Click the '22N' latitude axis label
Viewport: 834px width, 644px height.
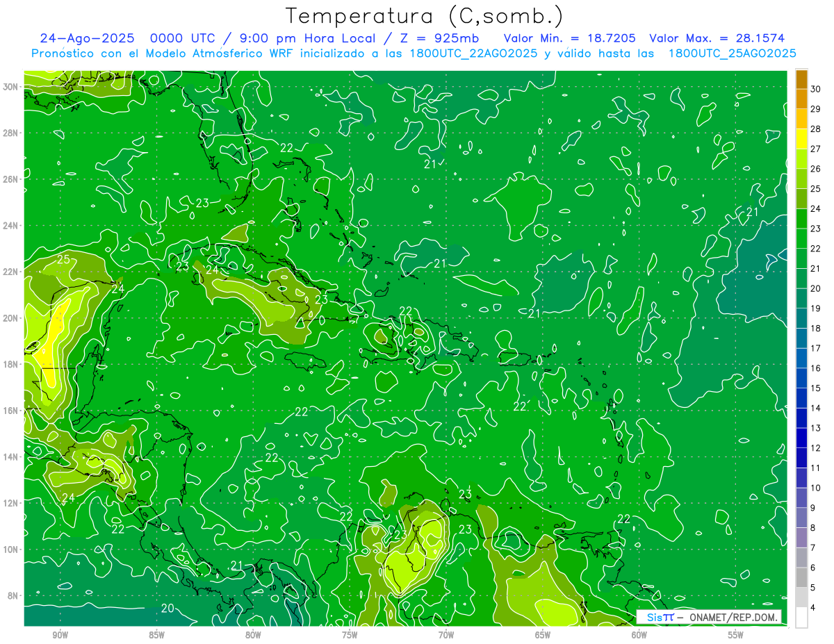click(x=11, y=272)
